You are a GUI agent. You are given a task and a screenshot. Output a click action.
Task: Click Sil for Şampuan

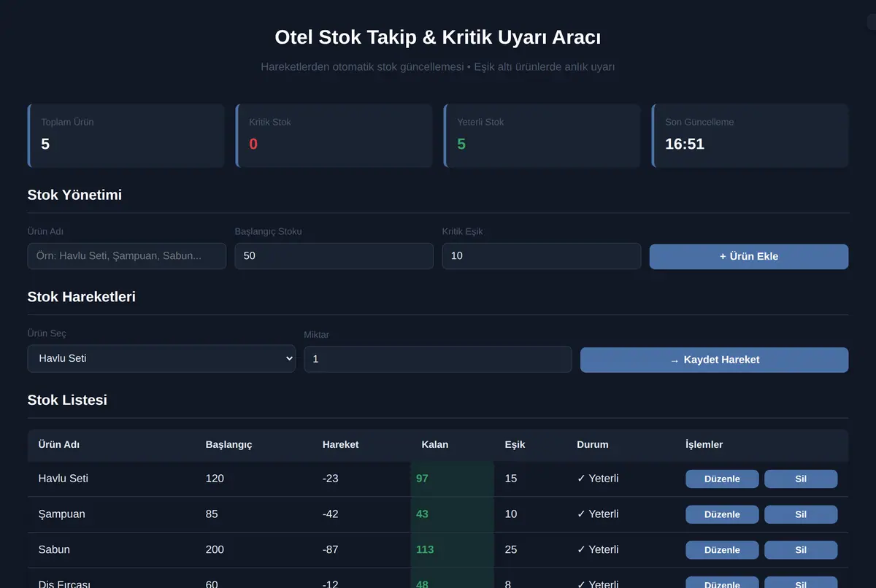click(x=801, y=514)
